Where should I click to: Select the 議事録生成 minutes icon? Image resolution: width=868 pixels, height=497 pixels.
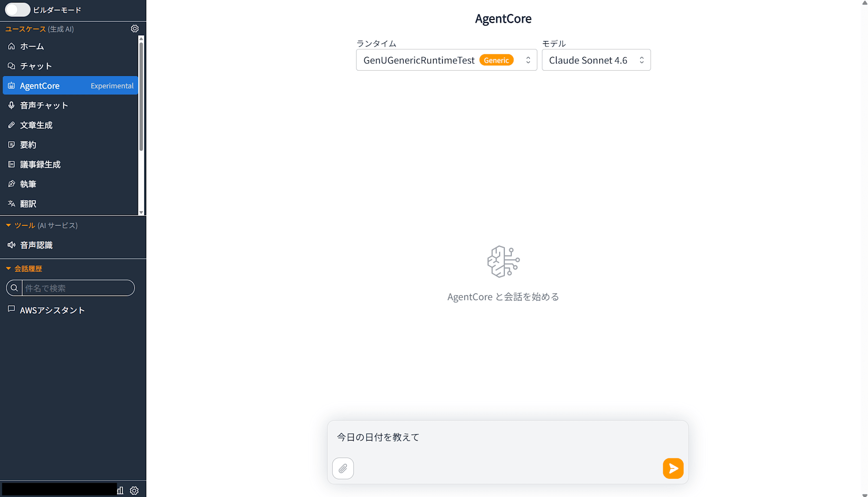[11, 164]
